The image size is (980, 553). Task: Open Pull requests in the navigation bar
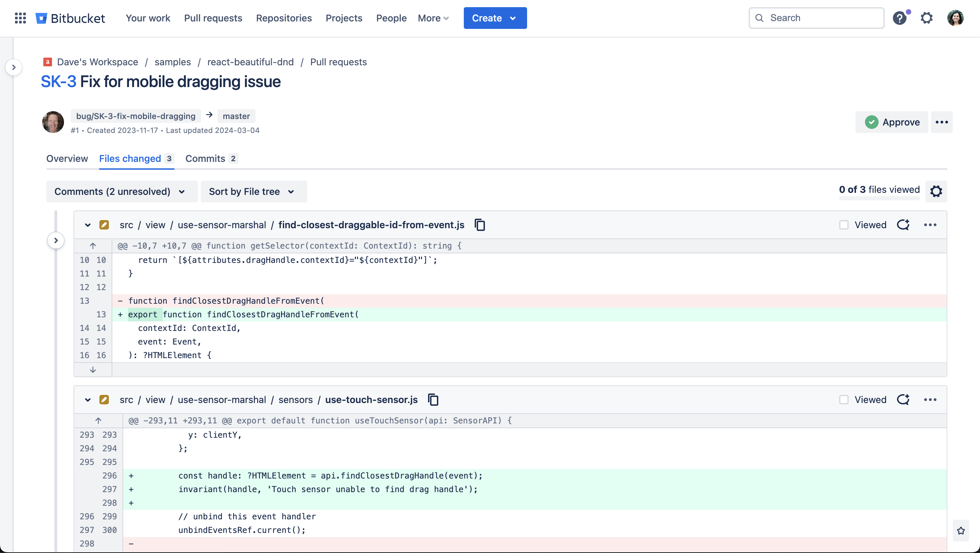pyautogui.click(x=213, y=18)
